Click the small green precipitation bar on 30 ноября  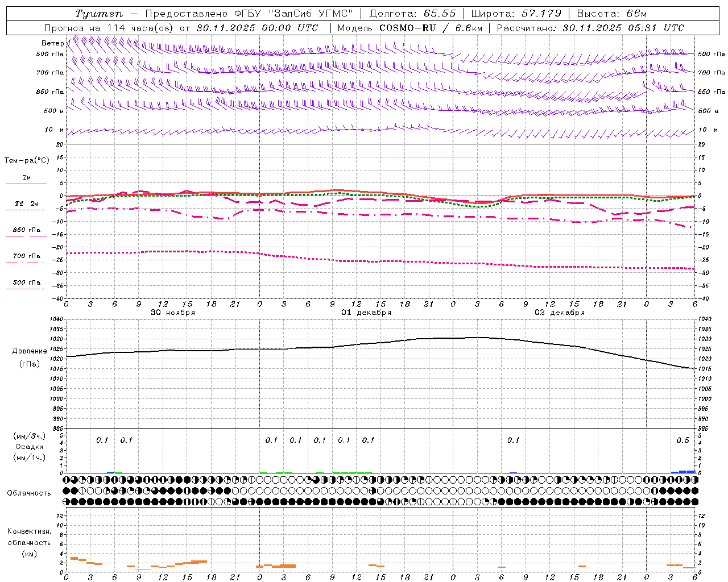111,472
